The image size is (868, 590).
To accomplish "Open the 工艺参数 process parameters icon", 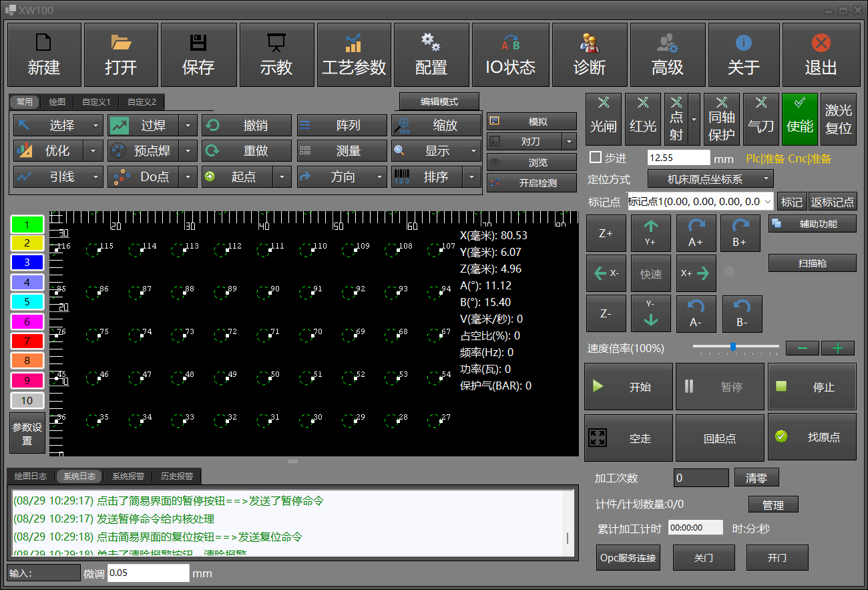I will pyautogui.click(x=354, y=55).
